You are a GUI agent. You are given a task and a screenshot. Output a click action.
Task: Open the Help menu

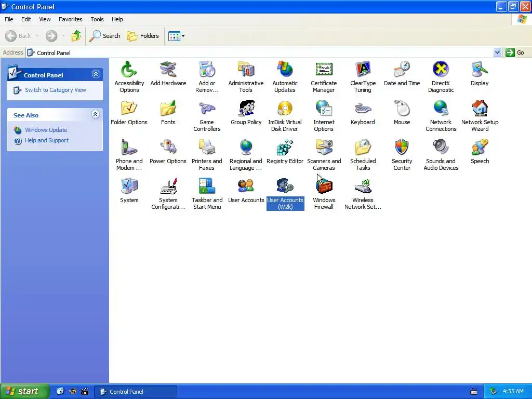117,19
